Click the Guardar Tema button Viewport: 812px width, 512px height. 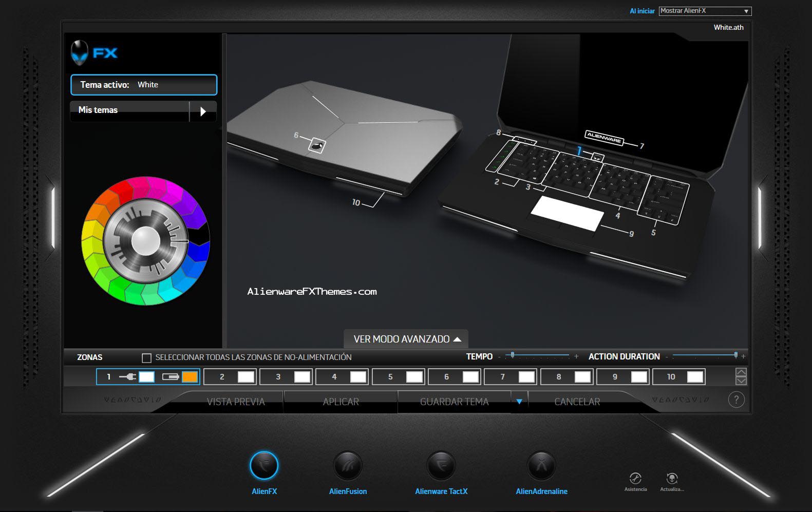(454, 402)
